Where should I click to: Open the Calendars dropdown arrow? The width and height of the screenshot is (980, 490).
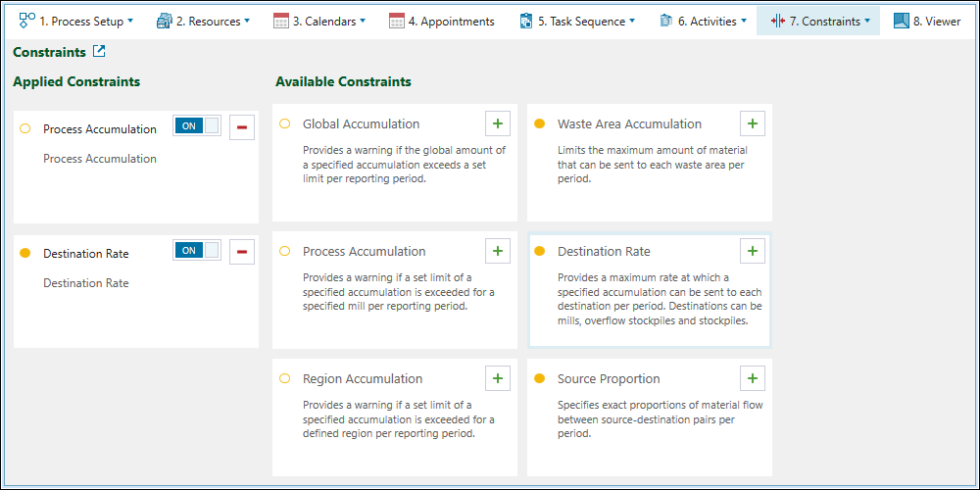click(363, 21)
